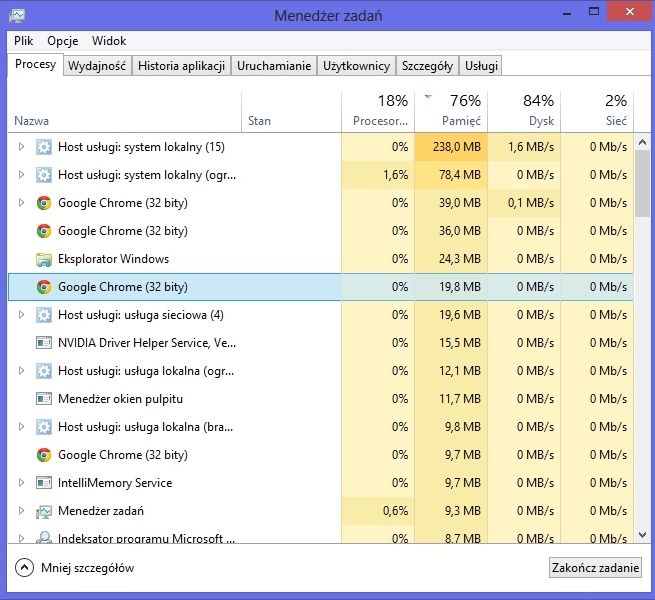This screenshot has height=600, width=655.
Task: Click the 0,6% processor cell
Action: pos(378,511)
